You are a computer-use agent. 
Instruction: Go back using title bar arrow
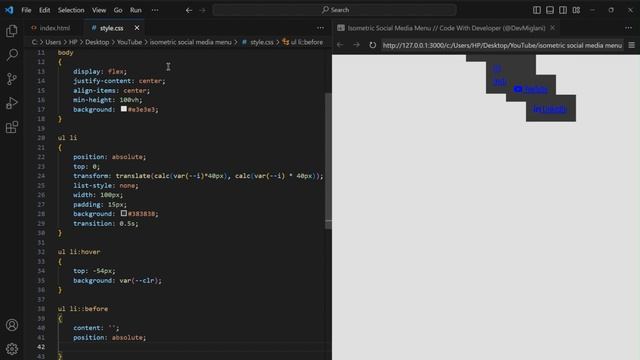pos(189,10)
